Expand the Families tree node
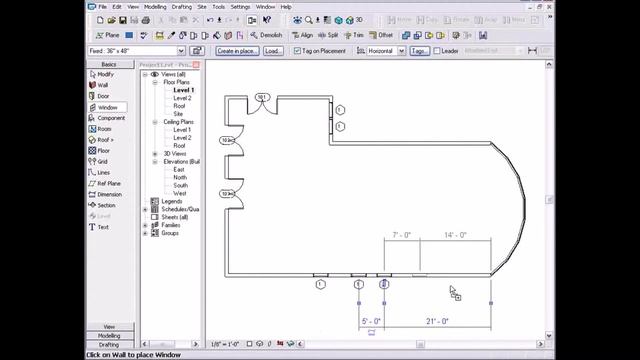 click(x=145, y=225)
